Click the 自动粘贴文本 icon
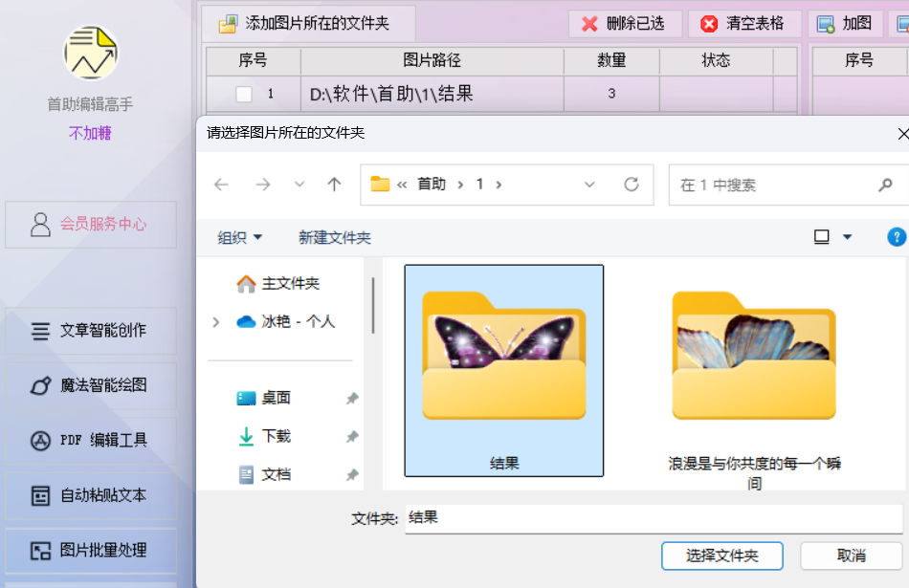 [x=40, y=496]
